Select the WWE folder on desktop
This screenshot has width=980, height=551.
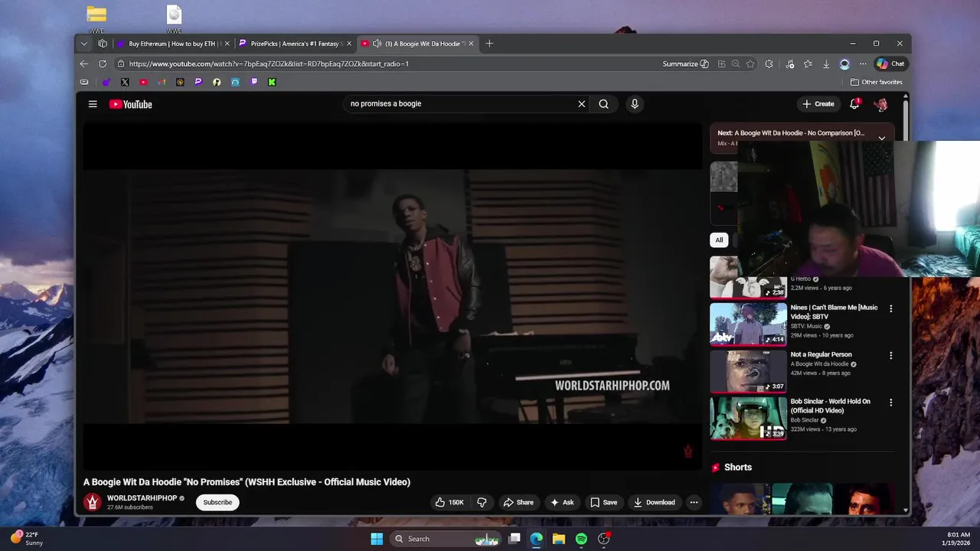click(96, 20)
